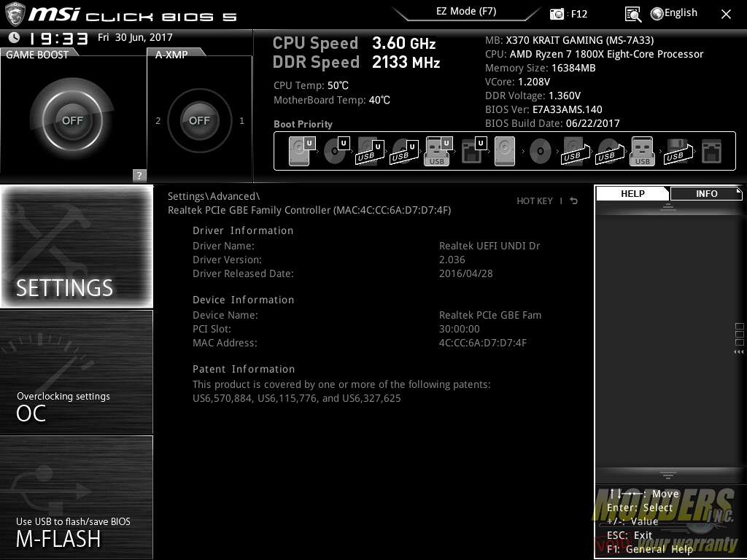Select the legacy USB key boot device
Screen dimensions: 747x560
(642, 152)
